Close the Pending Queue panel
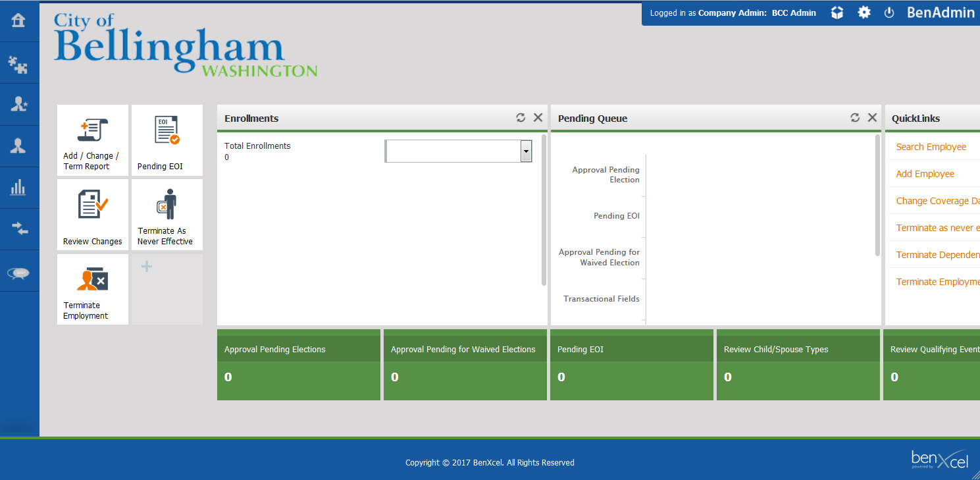Image resolution: width=980 pixels, height=480 pixels. pyautogui.click(x=872, y=118)
